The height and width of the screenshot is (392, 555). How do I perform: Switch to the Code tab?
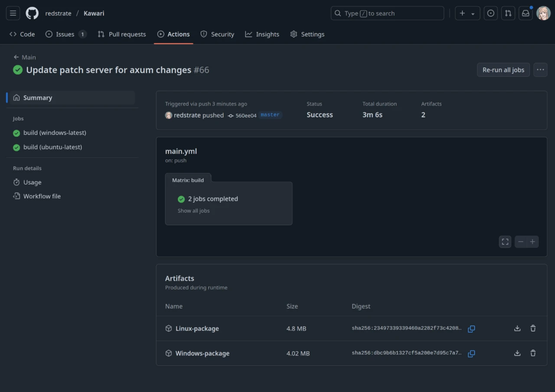coord(22,34)
